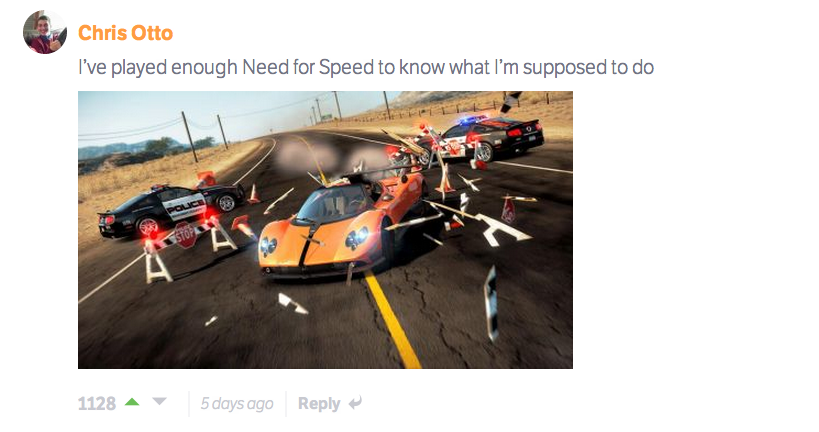Click the POLICE lettering on the left car
Screen dimensions: 819x432
coord(184,206)
